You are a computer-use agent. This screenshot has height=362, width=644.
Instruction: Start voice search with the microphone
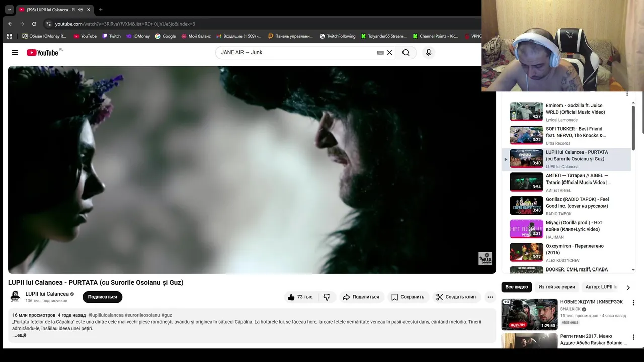click(x=429, y=53)
